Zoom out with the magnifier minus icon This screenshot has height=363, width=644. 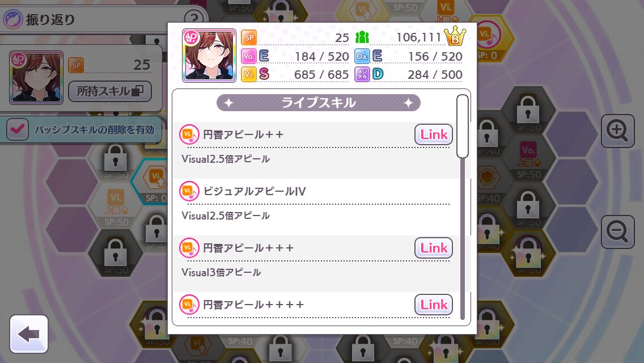point(618,231)
